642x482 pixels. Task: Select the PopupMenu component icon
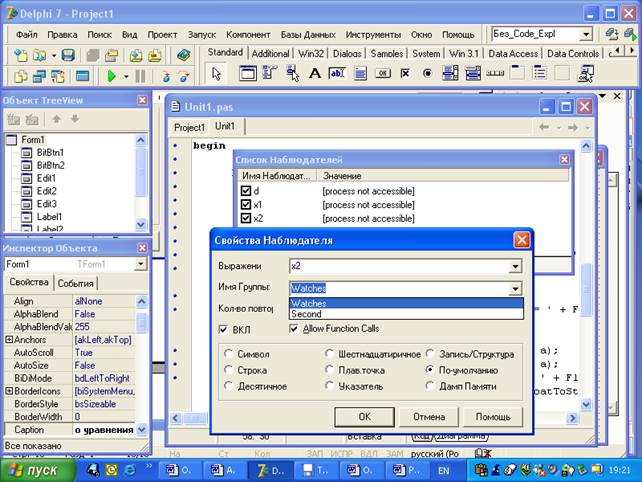pyautogui.click(x=292, y=74)
